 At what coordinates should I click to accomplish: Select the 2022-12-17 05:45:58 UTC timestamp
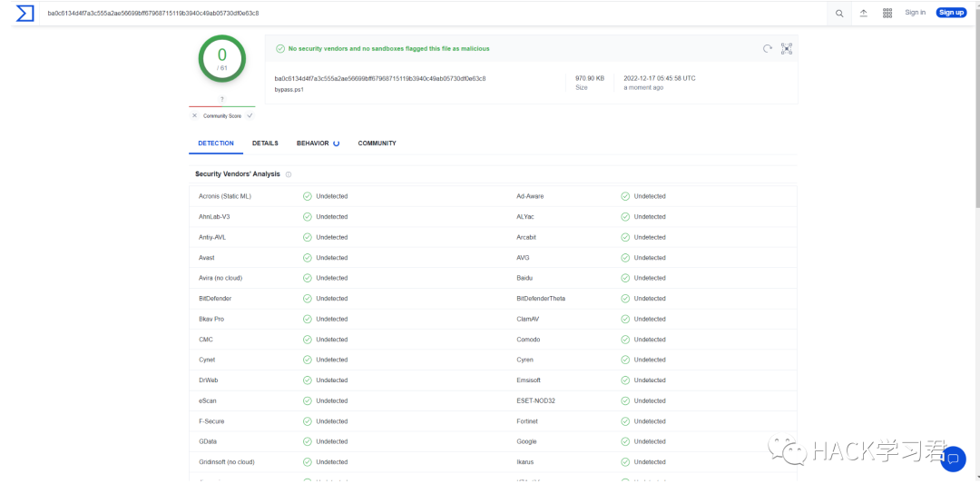(660, 78)
